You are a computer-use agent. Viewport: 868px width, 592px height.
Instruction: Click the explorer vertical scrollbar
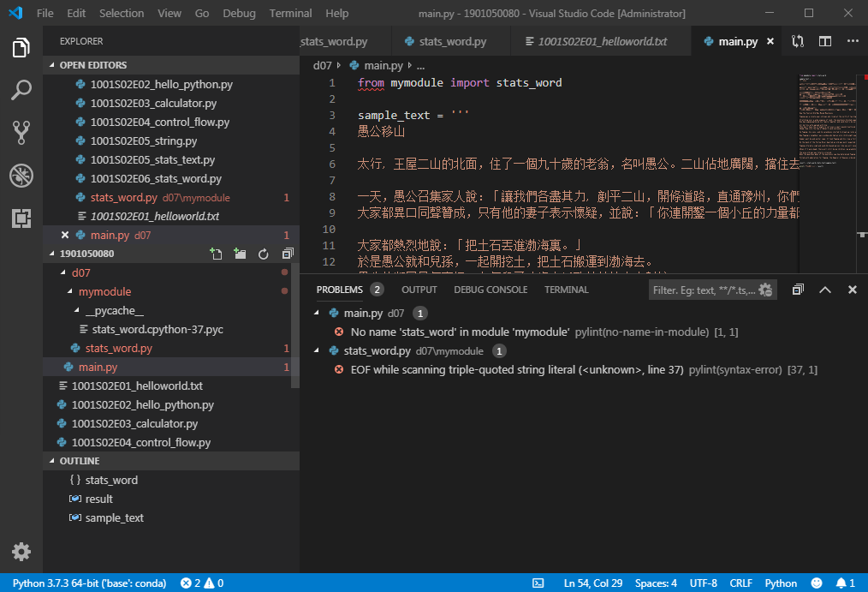[295, 325]
